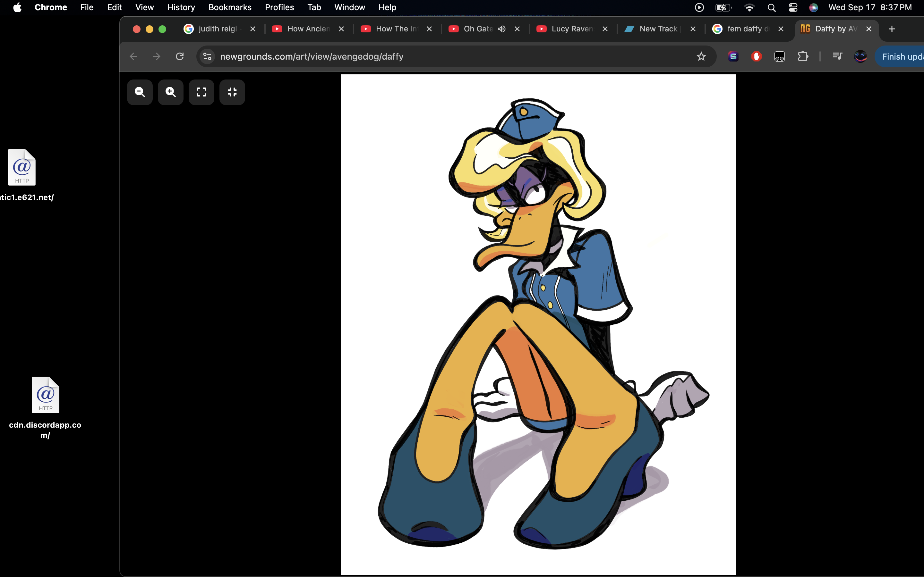The height and width of the screenshot is (577, 924).
Task: Click the zoom in magnifier button
Action: (171, 92)
